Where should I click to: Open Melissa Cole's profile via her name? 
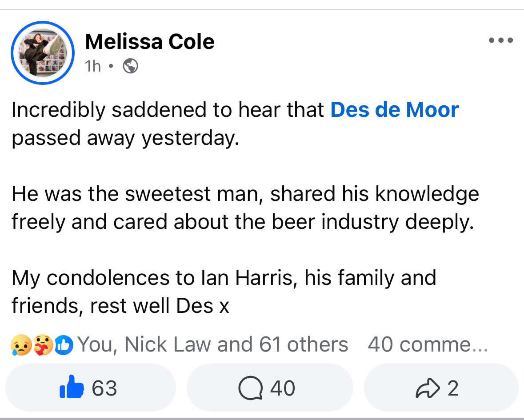click(149, 42)
